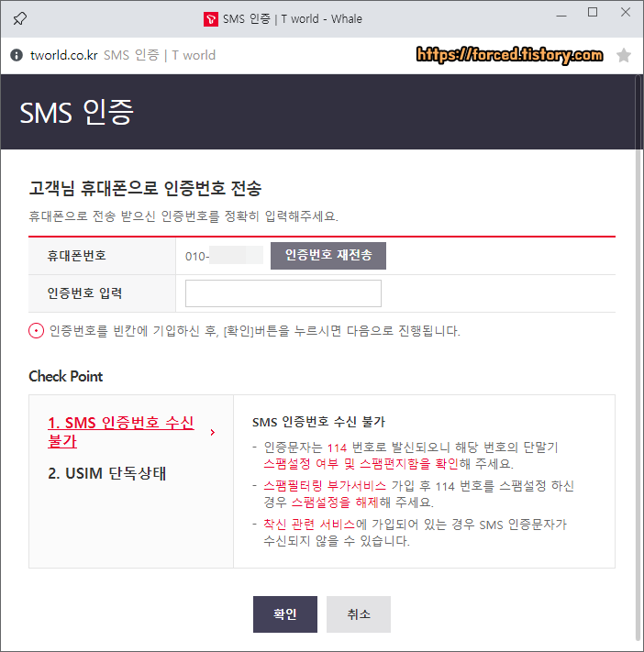
Task: Click the 인증번호 재전송 button
Action: (x=328, y=255)
